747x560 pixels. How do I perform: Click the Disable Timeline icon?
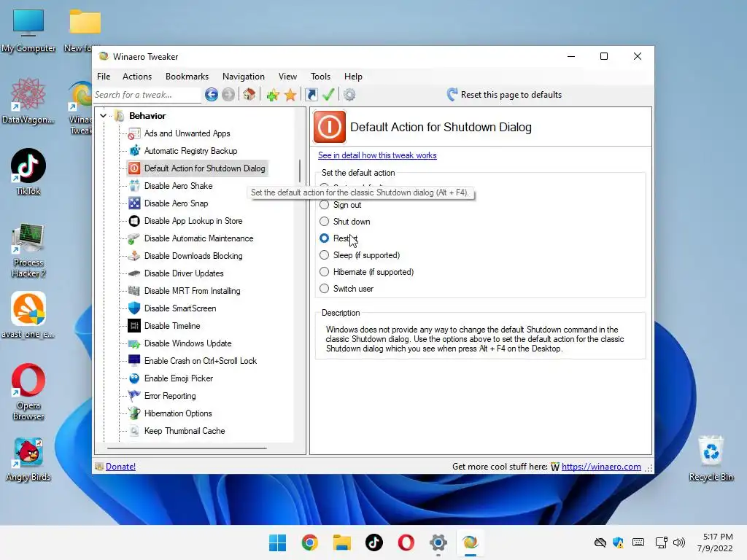click(134, 326)
